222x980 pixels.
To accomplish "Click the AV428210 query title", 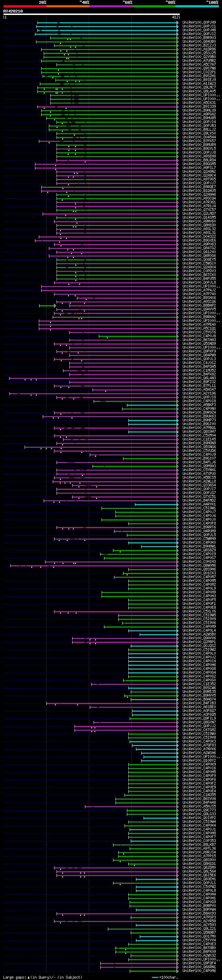I will [x=13, y=11].
